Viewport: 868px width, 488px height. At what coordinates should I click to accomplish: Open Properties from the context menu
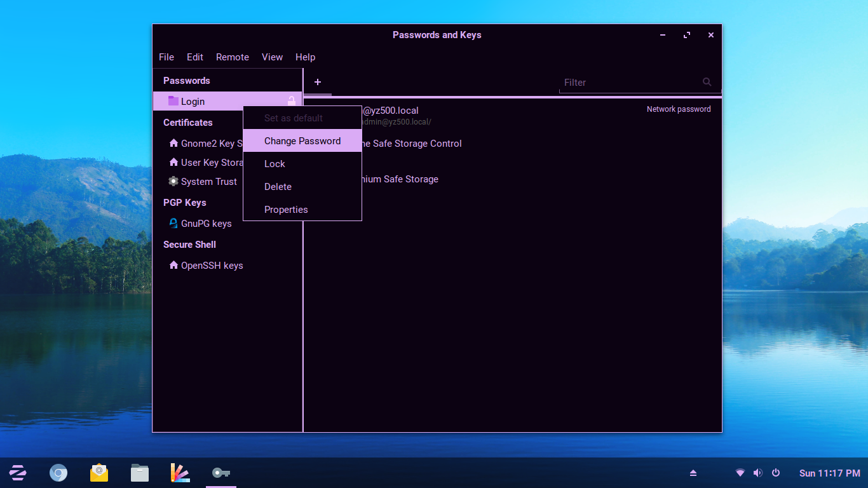coord(286,210)
